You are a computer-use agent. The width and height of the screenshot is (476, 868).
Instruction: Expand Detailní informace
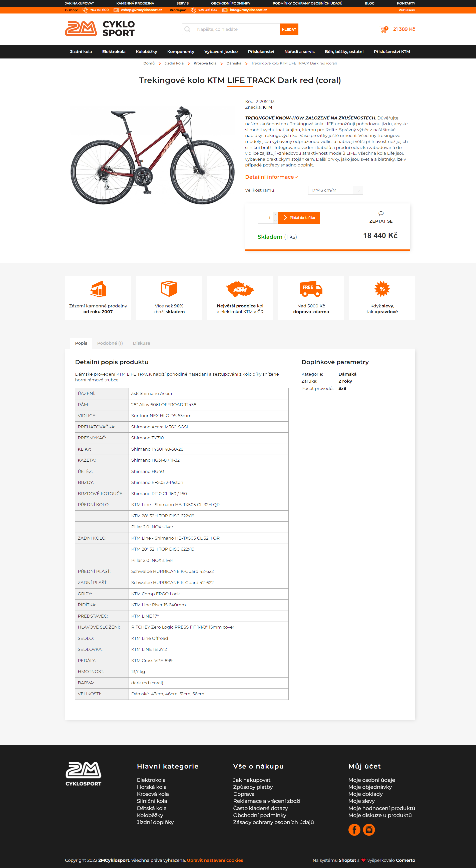(271, 177)
